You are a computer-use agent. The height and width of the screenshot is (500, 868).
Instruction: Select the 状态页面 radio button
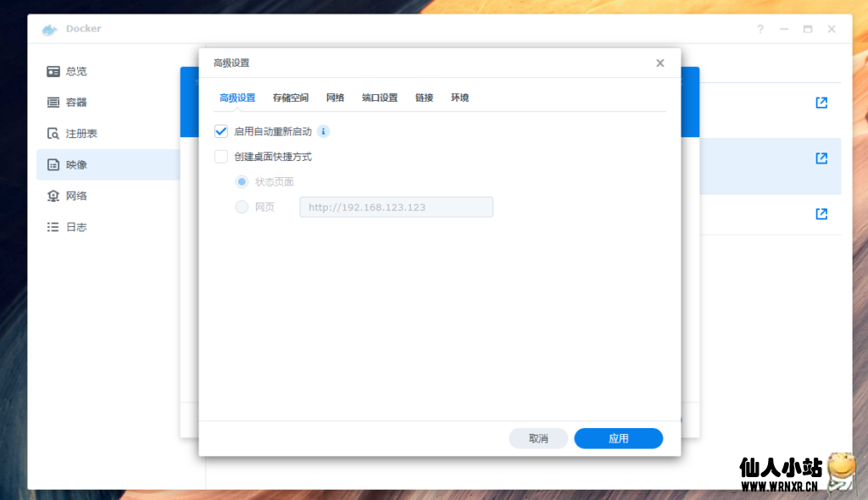point(242,182)
